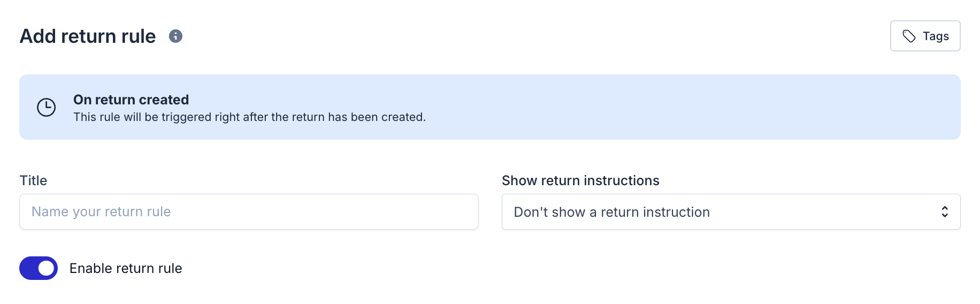The height and width of the screenshot is (304, 980).
Task: Click the clock icon in the blue banner
Action: click(x=47, y=107)
